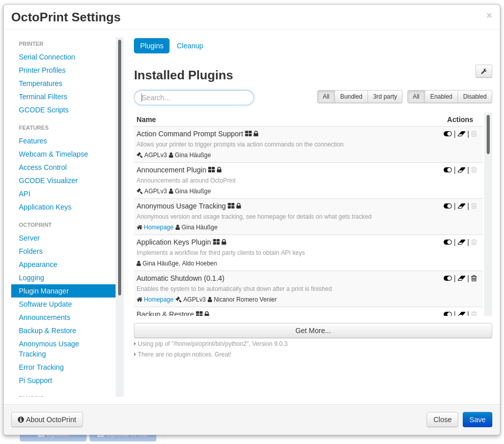Viewport: 504px width, 444px height.
Task: Open Automatic Shutdown Homepage link
Action: [x=158, y=300]
